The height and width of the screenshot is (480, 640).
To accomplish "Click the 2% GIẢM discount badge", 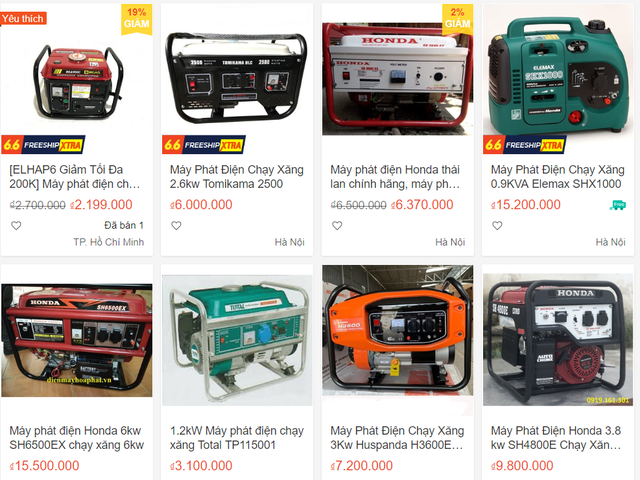I will click(458, 19).
